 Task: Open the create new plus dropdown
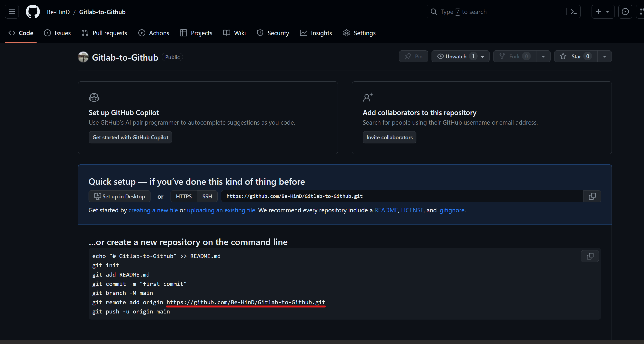pos(603,11)
